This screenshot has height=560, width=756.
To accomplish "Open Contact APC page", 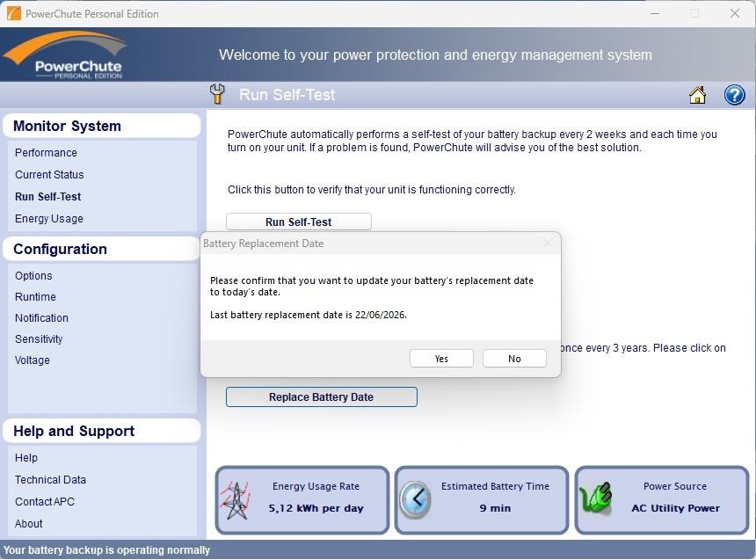I will click(x=44, y=502).
